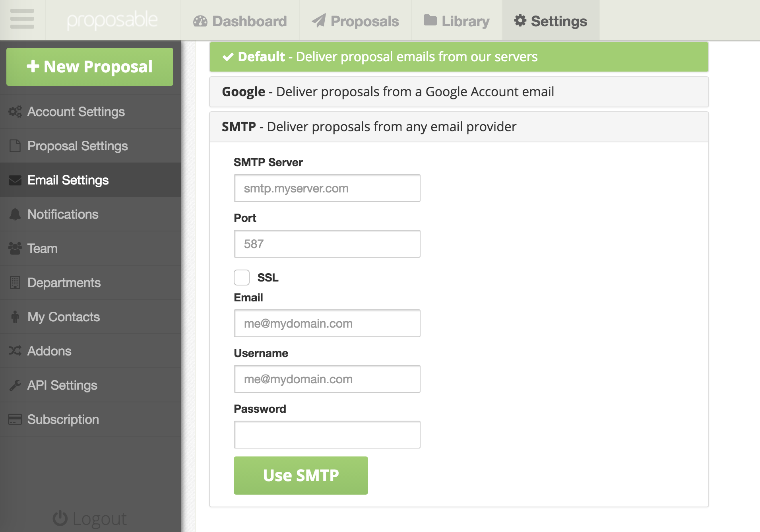Open API Settings in sidebar

(91, 385)
